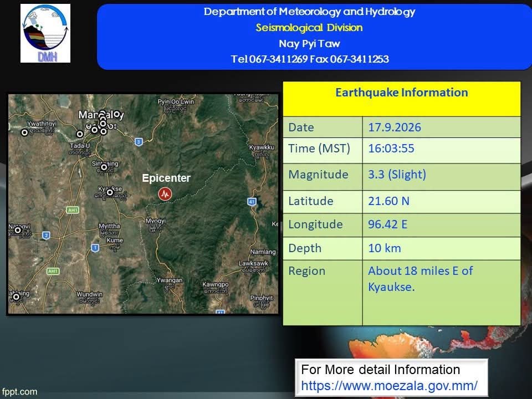Click the route 3 highway shield
This screenshot has height=399, width=532.
coord(139,142)
